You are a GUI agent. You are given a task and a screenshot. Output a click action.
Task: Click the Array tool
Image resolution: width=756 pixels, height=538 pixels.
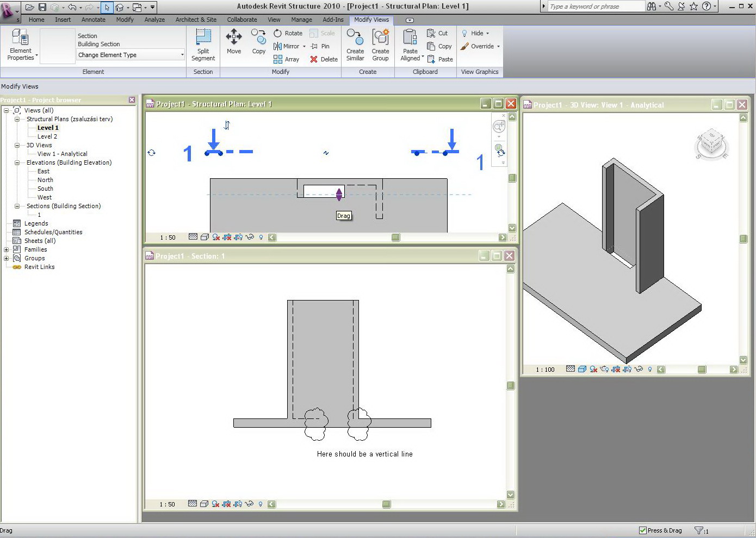(x=286, y=59)
